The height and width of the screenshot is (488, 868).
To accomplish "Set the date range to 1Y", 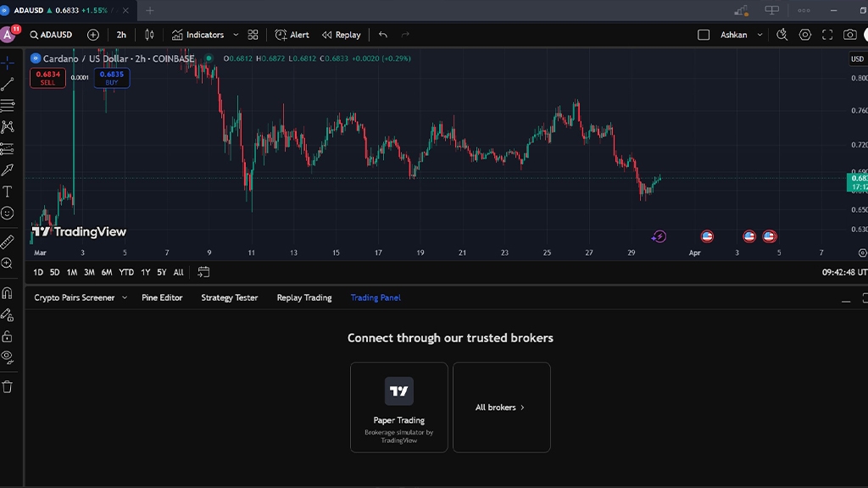I will [x=145, y=272].
